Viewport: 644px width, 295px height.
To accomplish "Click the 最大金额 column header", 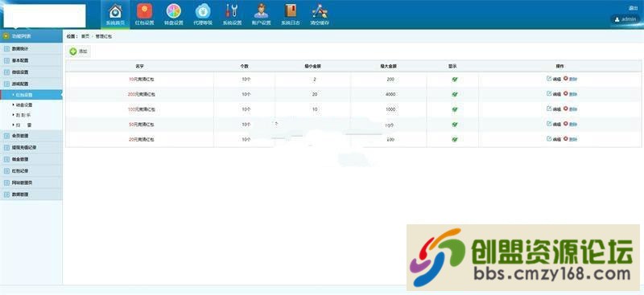I will (x=388, y=66).
